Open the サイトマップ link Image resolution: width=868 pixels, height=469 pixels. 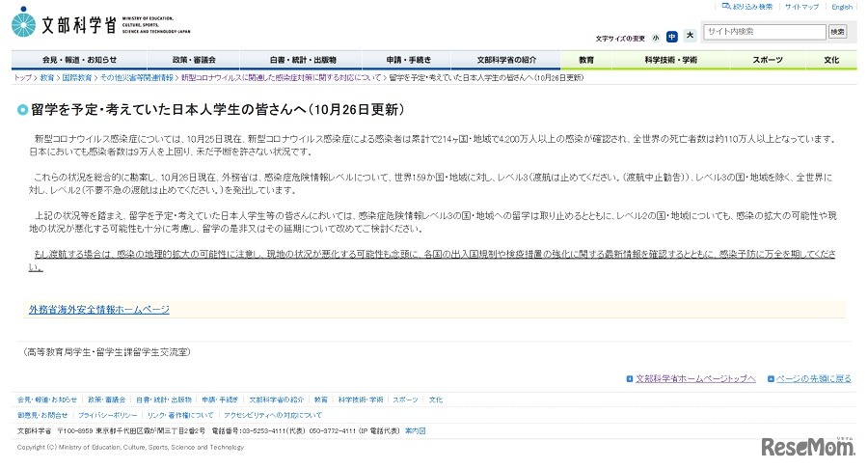tap(801, 7)
